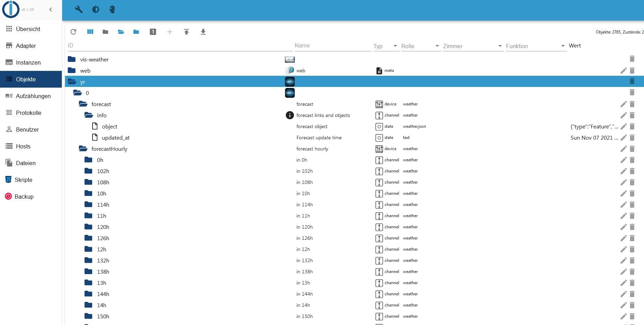The image size is (644, 325).
Task: Select Objekte in the sidebar
Action: (31, 79)
